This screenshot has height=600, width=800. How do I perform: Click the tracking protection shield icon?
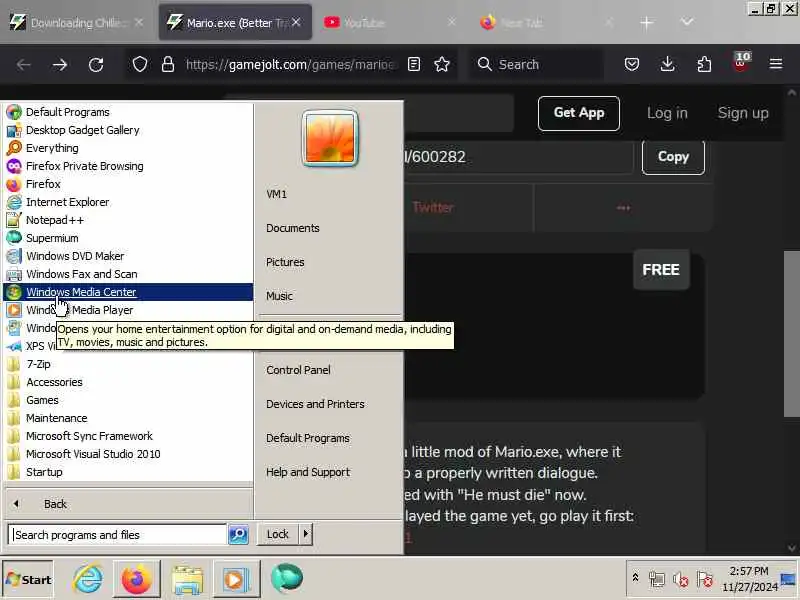[140, 64]
